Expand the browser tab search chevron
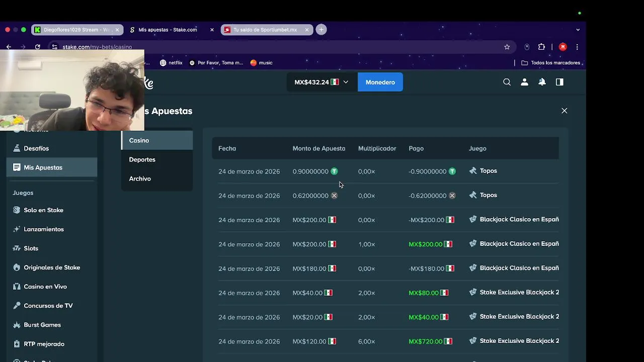Screen dimensions: 644x362 [578, 30]
